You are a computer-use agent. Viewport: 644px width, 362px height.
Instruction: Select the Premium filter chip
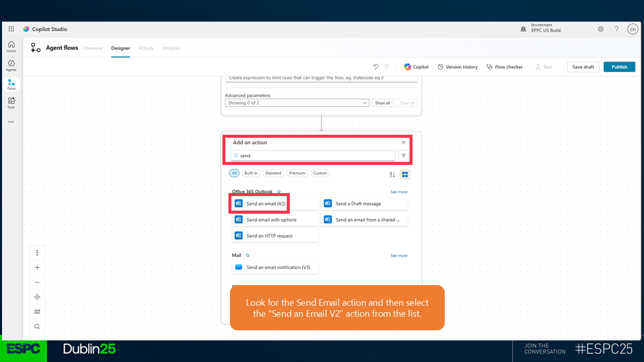click(x=297, y=173)
